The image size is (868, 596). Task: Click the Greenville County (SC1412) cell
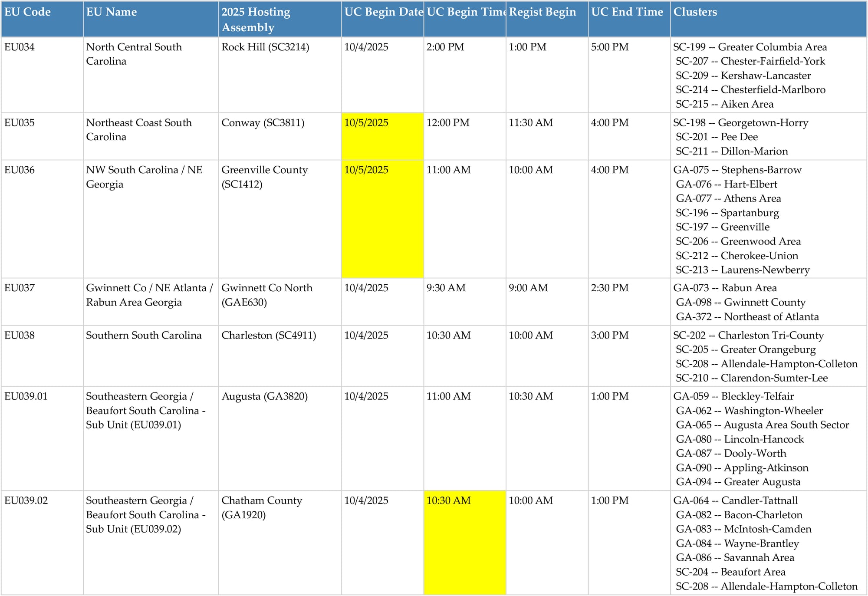[x=264, y=177]
